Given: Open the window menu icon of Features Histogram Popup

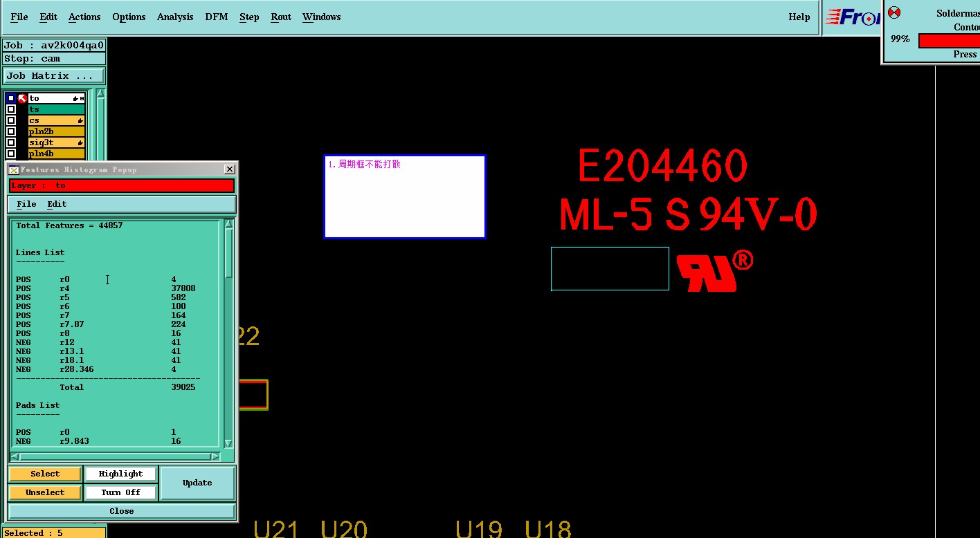Looking at the screenshot, I should tap(13, 169).
